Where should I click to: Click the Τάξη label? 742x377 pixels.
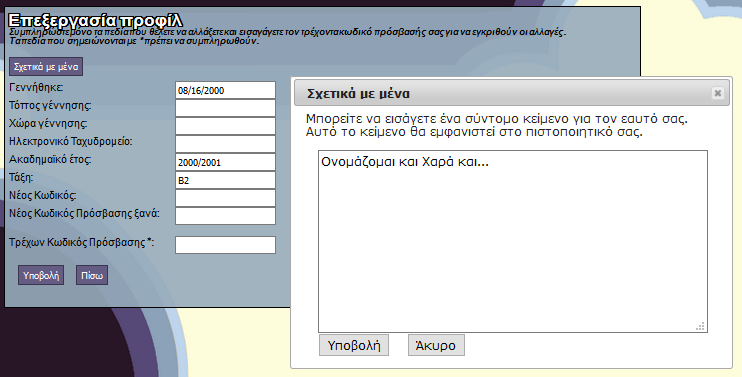click(x=21, y=177)
